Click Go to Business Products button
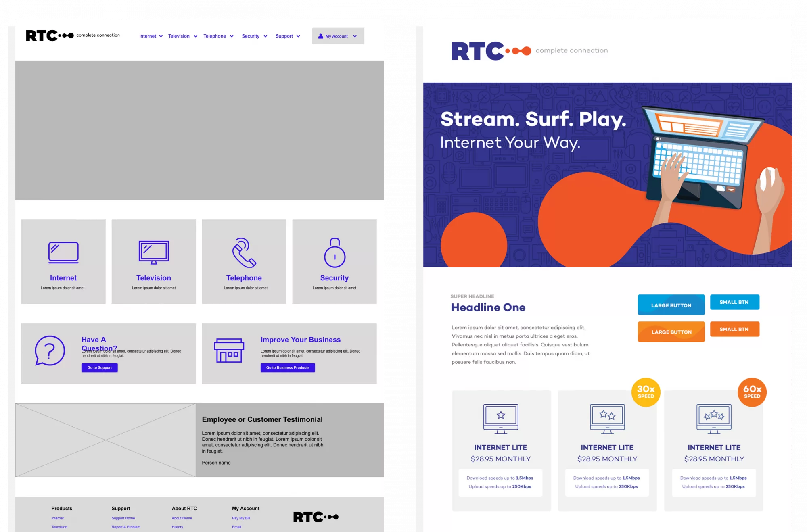The width and height of the screenshot is (807, 532). pyautogui.click(x=288, y=367)
